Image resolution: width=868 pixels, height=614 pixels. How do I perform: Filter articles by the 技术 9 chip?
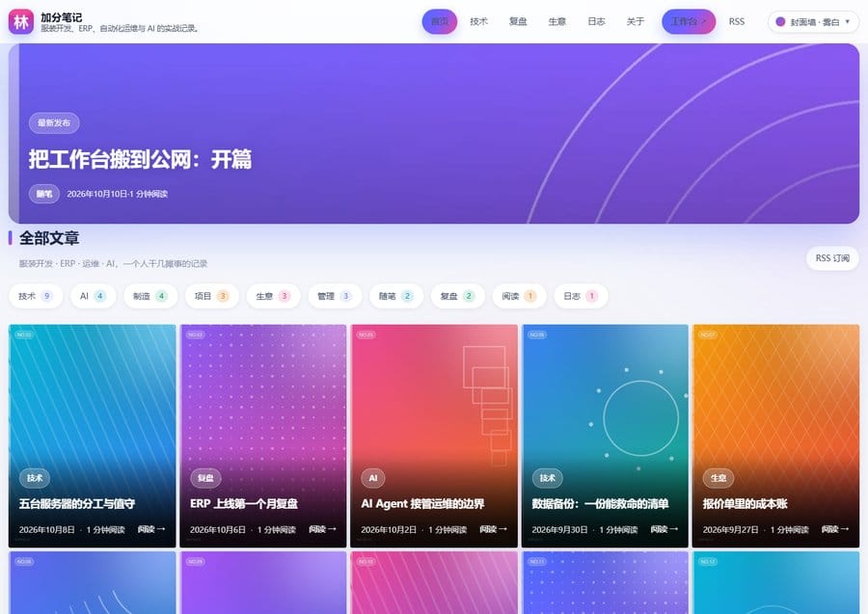(36, 296)
